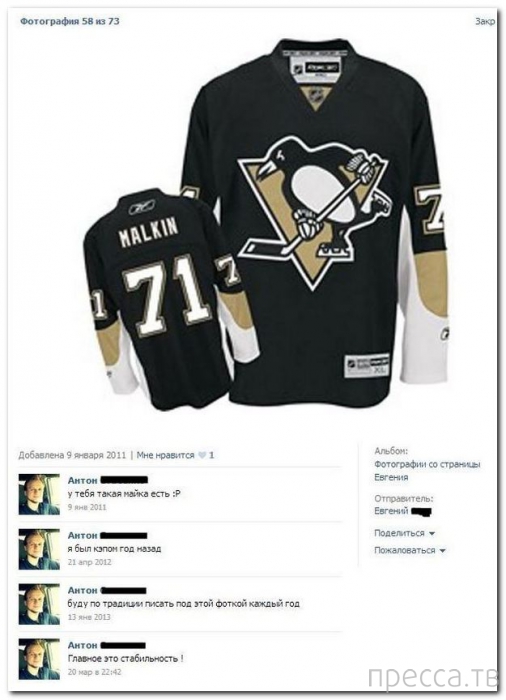Click the Фотография 58 из 73 header
The height and width of the screenshot is (700, 506).
click(x=70, y=21)
